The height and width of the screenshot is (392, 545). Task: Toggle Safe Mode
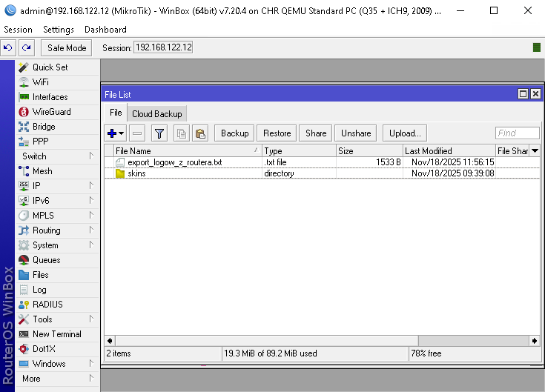point(67,47)
